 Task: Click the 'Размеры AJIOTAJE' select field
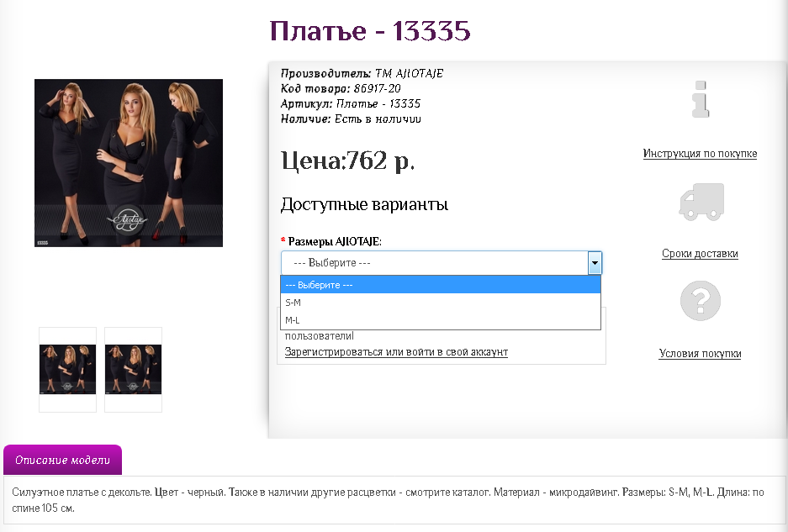tap(433, 263)
